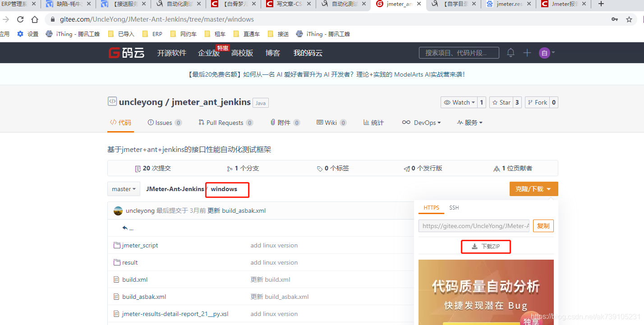Click the search projects input field
The width and height of the screenshot is (644, 325).
tap(459, 53)
